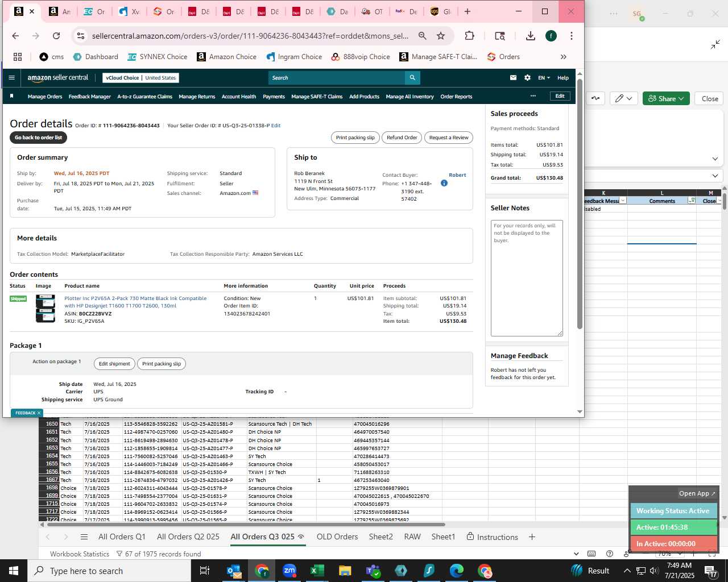Expand the Excel formula bar chevron
The image size is (728, 582).
[715, 159]
